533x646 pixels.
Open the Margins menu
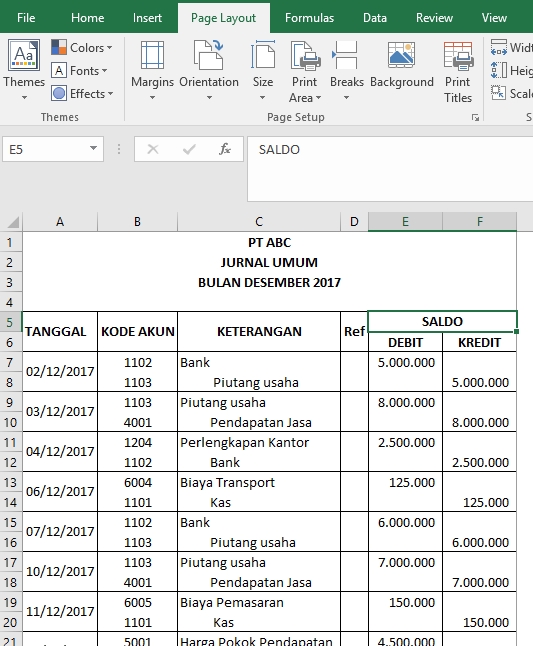click(x=152, y=70)
